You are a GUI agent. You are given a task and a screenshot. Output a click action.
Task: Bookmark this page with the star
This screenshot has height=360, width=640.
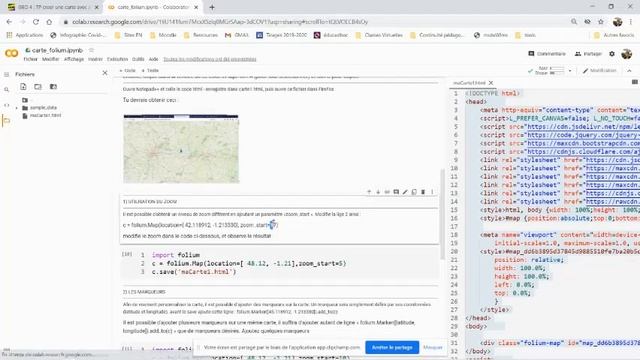click(600, 22)
